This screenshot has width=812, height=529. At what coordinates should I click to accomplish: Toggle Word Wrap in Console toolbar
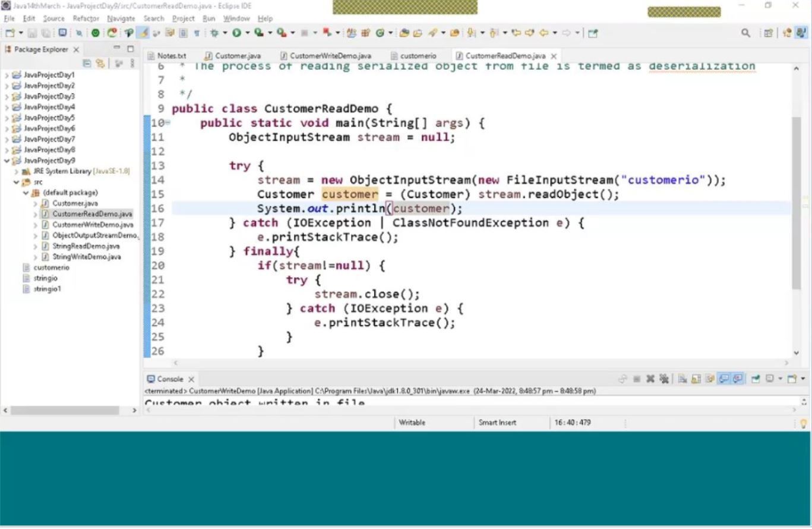point(710,379)
